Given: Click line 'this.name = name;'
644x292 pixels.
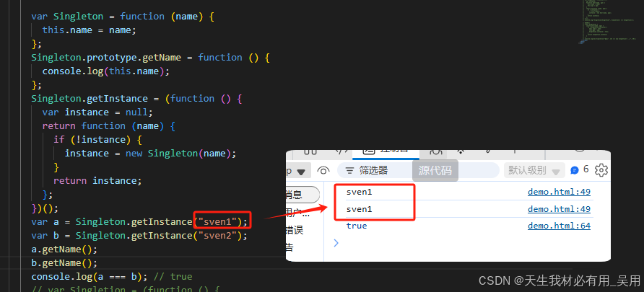Looking at the screenshot, I should click(x=89, y=30).
